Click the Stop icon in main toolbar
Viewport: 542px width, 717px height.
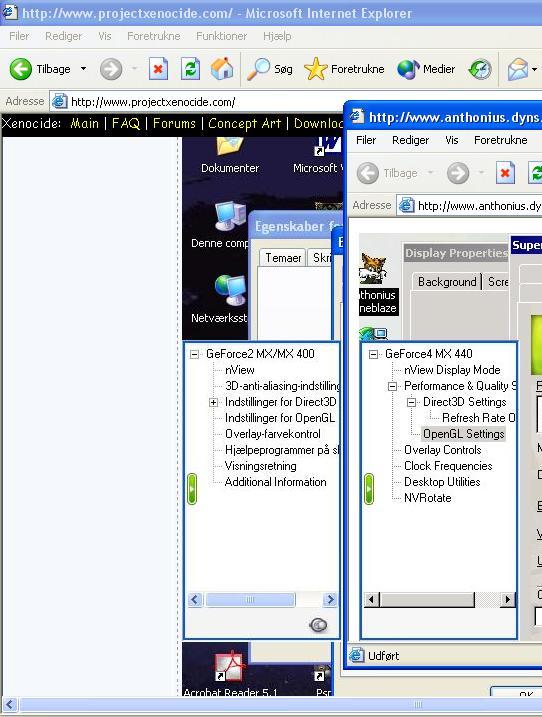pyautogui.click(x=158, y=69)
